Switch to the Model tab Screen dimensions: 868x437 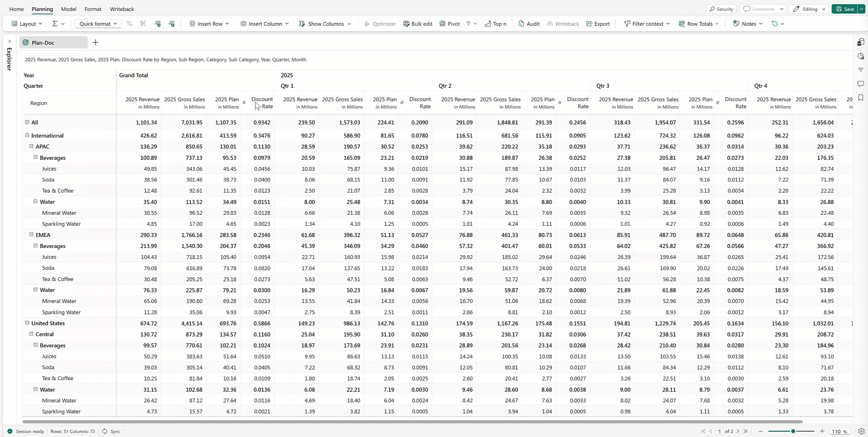point(69,9)
